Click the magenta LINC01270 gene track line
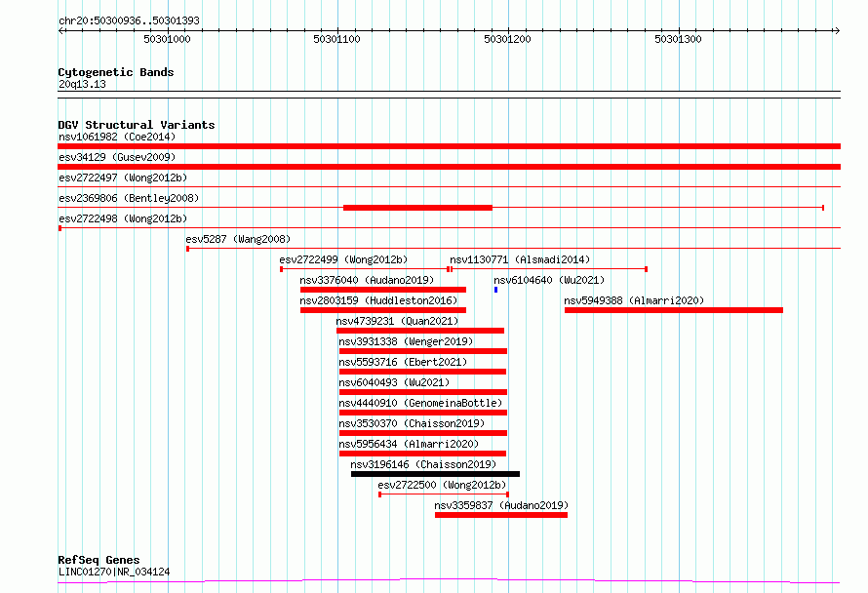868x593 pixels. click(449, 581)
